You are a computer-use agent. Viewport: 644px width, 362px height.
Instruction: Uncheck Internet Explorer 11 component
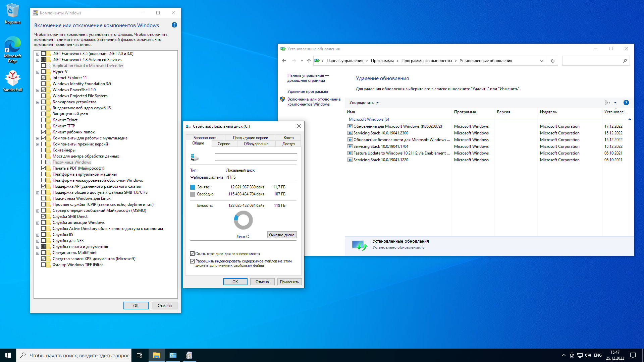coord(44,78)
